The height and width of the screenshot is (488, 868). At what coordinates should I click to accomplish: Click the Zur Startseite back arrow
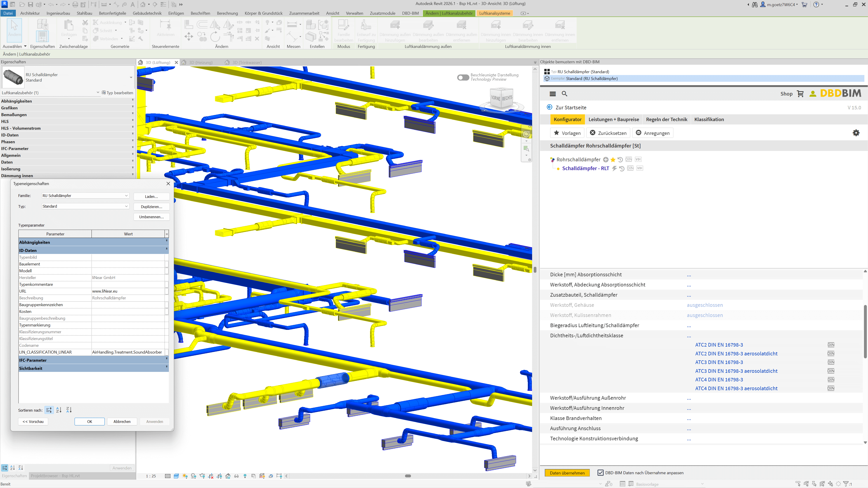550,107
